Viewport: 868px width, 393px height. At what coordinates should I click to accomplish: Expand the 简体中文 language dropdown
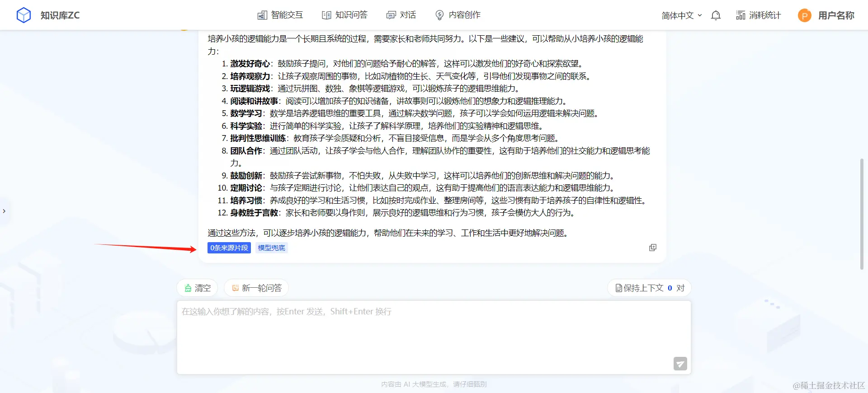(x=682, y=15)
